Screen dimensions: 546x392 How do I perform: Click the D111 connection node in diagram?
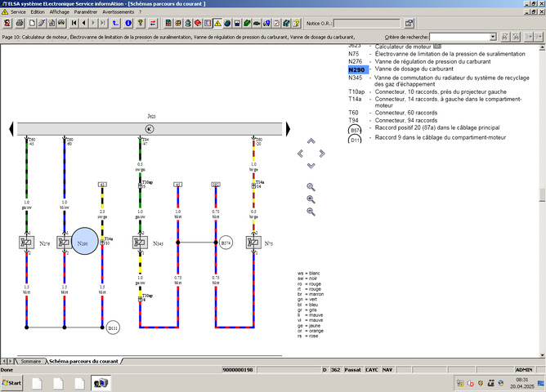(113, 327)
